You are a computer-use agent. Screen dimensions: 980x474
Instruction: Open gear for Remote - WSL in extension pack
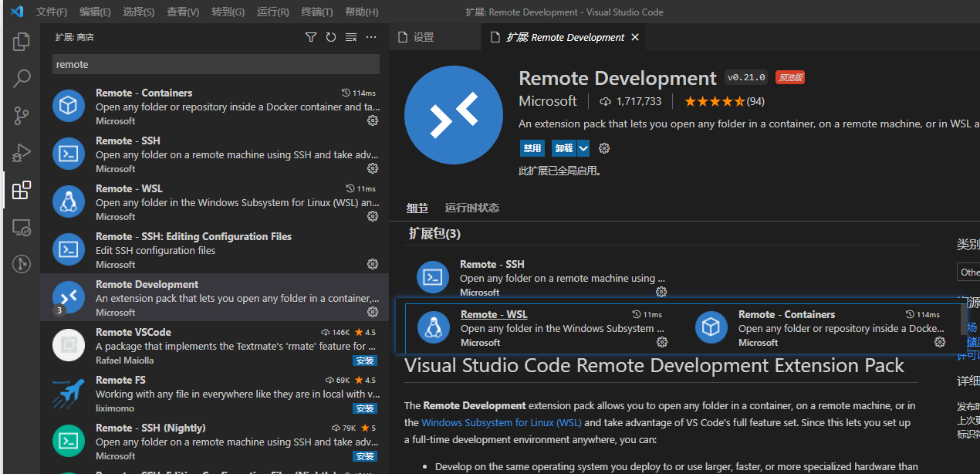(661, 342)
